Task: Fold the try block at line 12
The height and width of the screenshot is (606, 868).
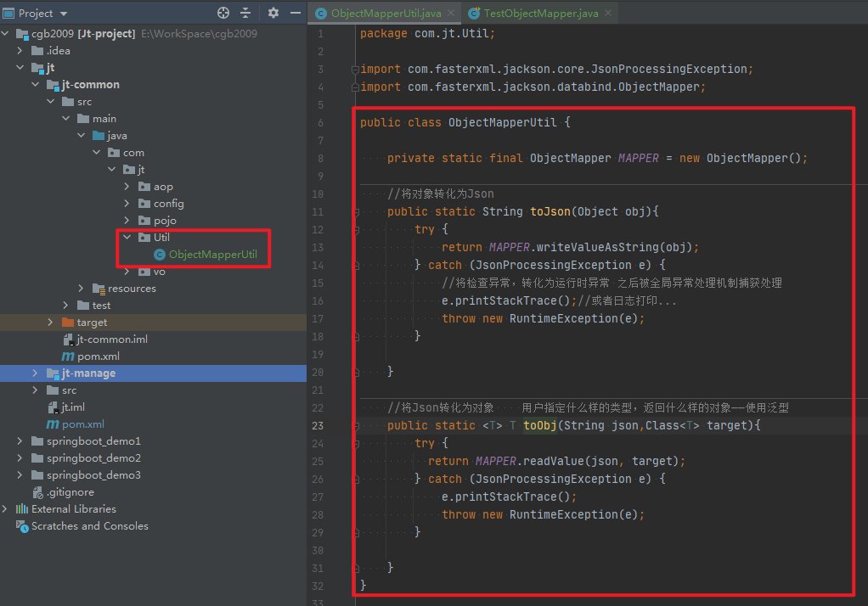Action: 356,230
